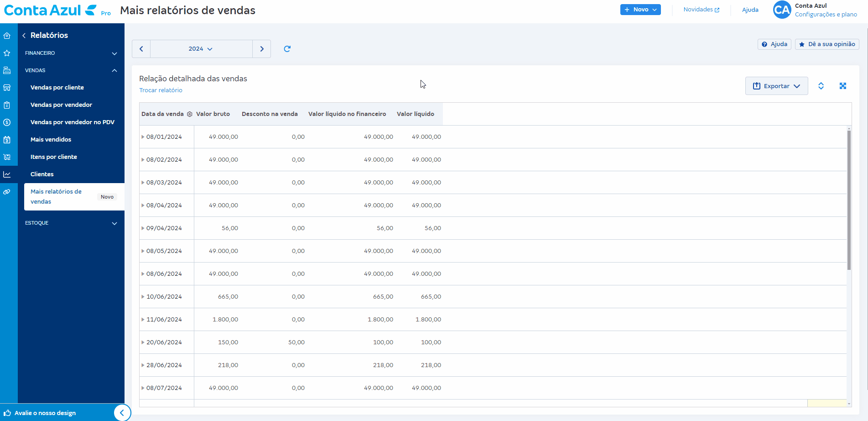Open Vendas por vendedor report
Image resolution: width=868 pixels, height=421 pixels.
(x=61, y=105)
